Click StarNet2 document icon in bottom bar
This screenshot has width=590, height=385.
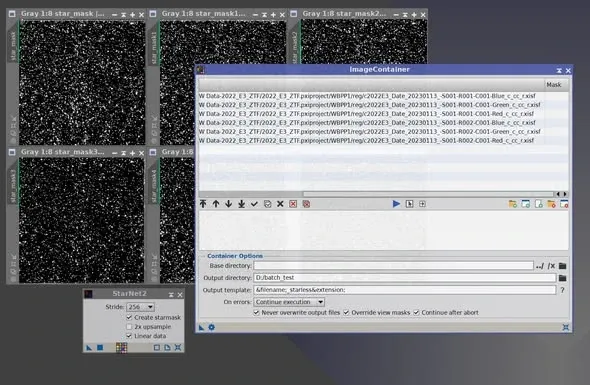coord(167,348)
